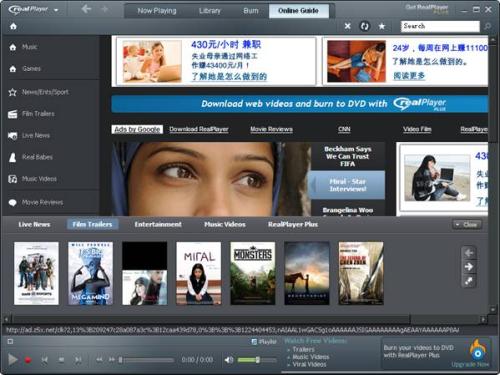
Task: Mute audio with the speaker icon
Action: [229, 360]
